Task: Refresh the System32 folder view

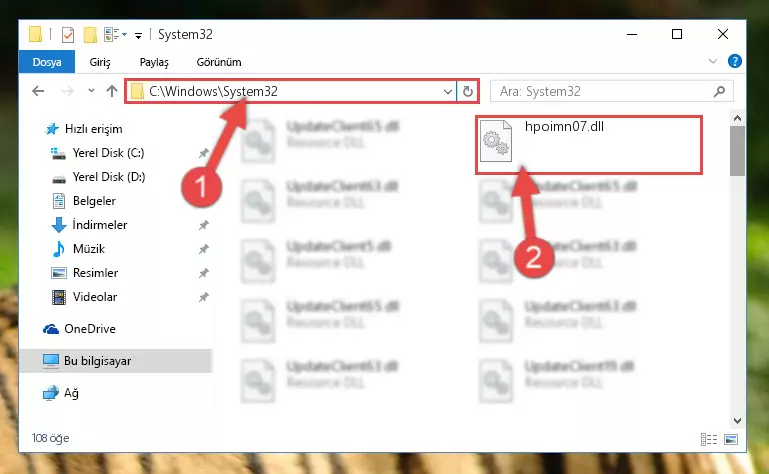Action: (x=468, y=91)
